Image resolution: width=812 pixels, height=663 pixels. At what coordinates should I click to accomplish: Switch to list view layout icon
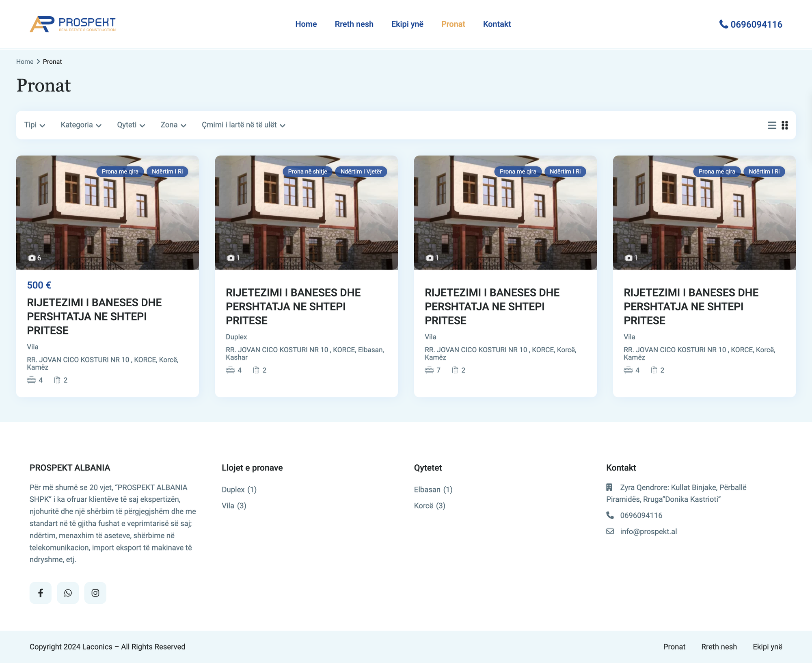point(772,125)
